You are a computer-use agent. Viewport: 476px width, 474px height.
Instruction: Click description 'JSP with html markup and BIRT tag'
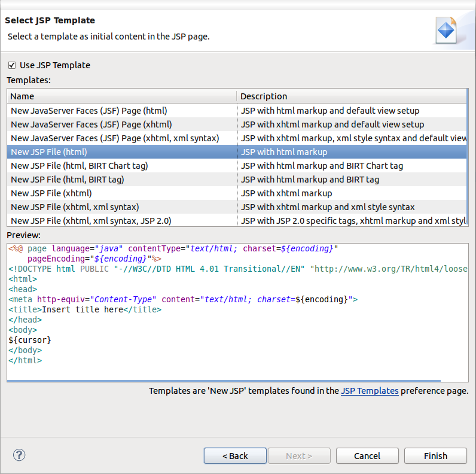pyautogui.click(x=310, y=180)
